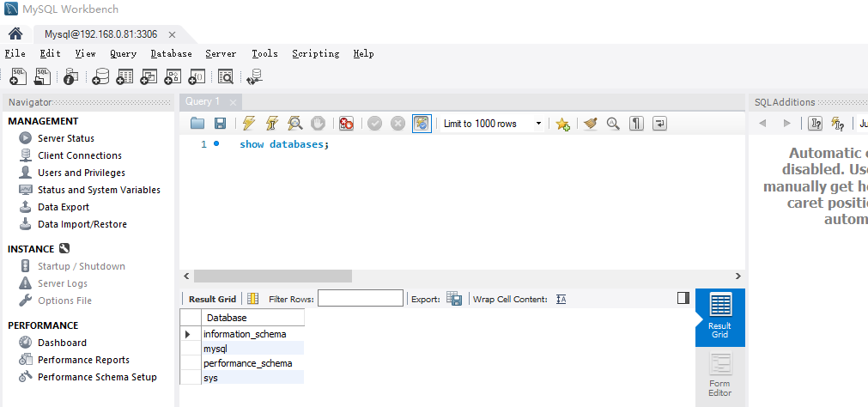Commit the transaction (check icon)
The image size is (868, 407).
click(x=375, y=124)
